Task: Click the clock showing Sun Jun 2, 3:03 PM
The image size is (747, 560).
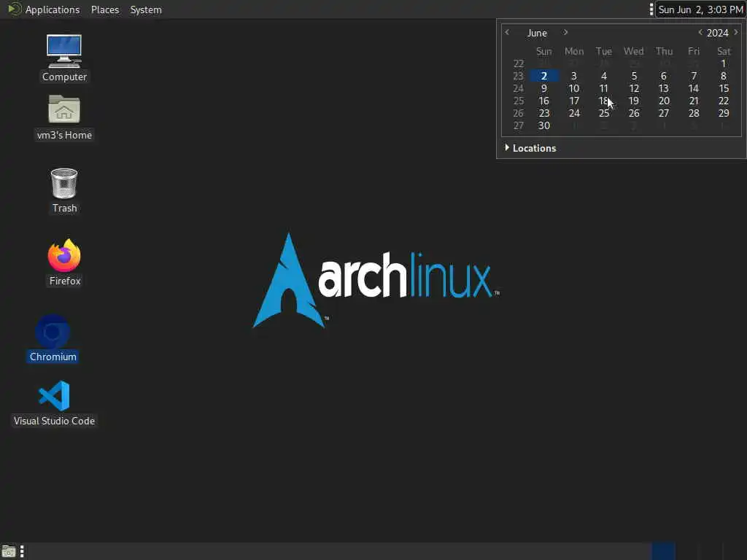Action: [x=700, y=9]
